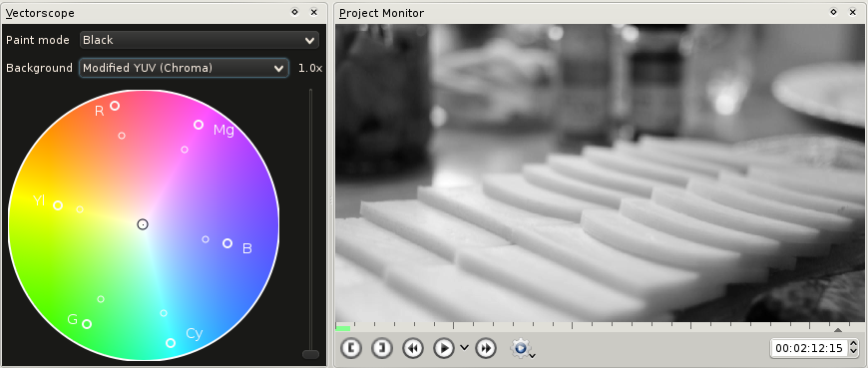Close the Project Monitor panel
Viewport: 868px width, 368px height.
(852, 12)
